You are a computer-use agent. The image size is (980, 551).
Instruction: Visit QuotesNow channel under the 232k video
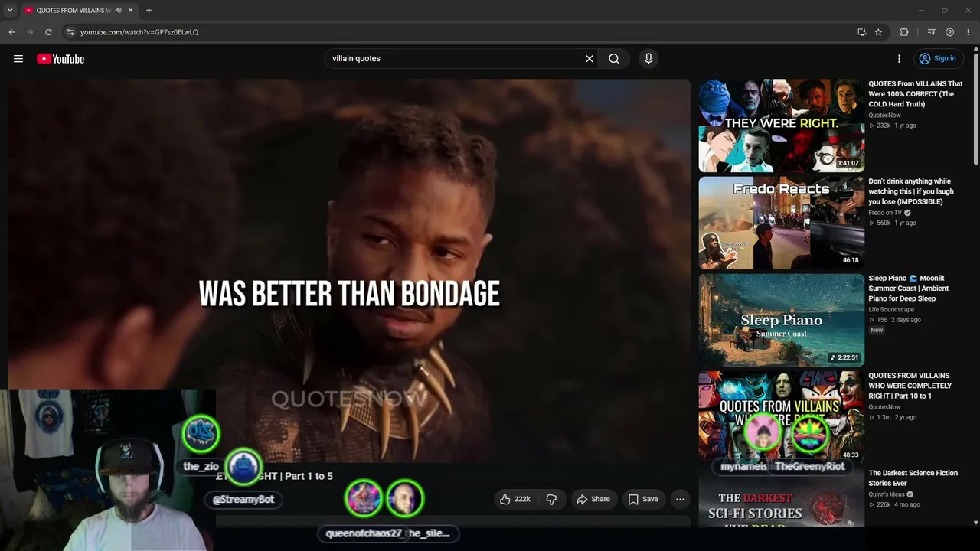coord(884,116)
